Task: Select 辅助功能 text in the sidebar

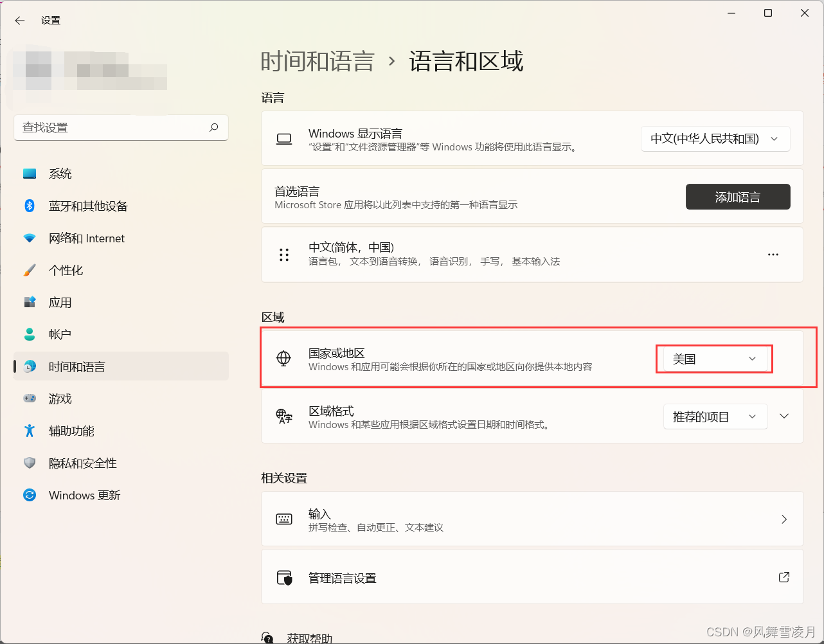Action: tap(71, 431)
